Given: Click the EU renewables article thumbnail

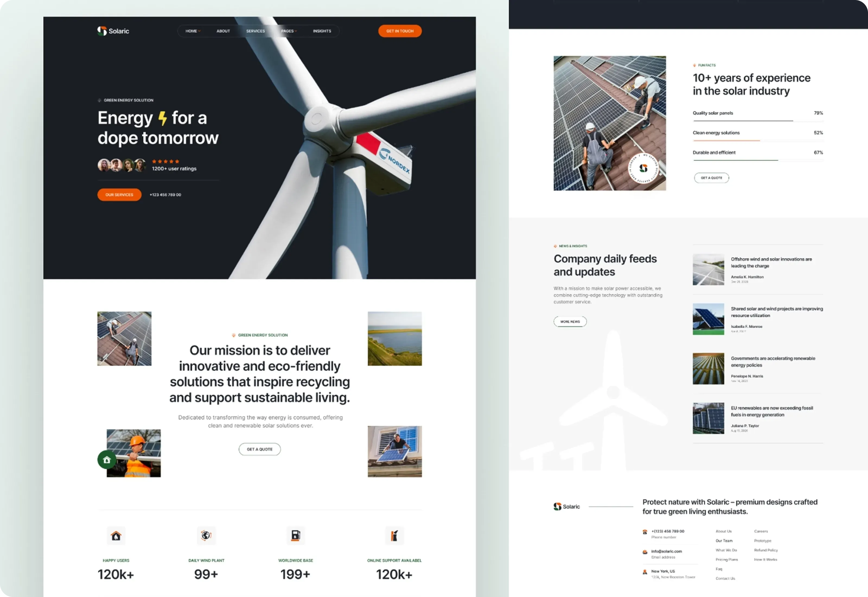Looking at the screenshot, I should (709, 418).
